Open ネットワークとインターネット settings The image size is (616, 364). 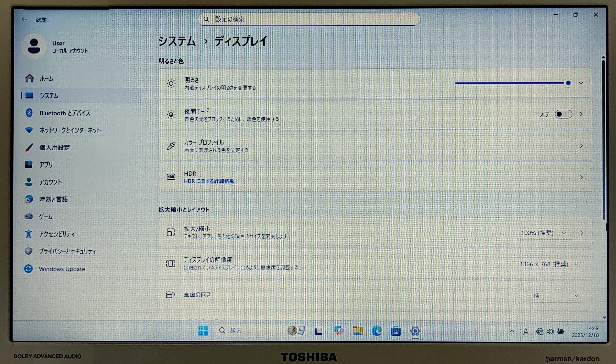[x=70, y=130]
